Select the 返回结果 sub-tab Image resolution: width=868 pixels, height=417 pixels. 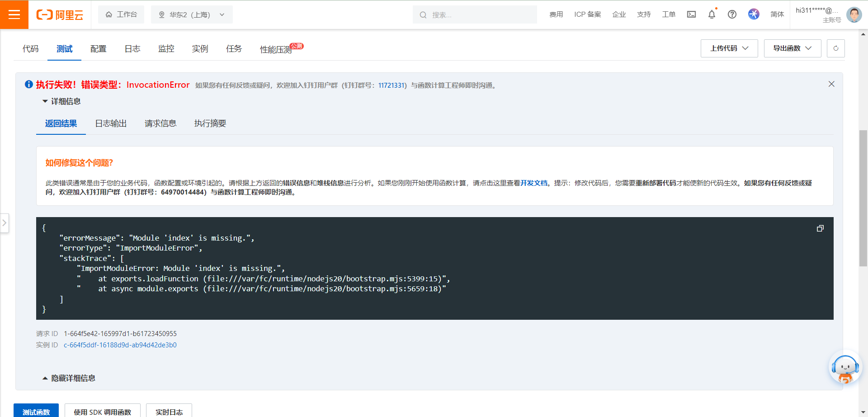pyautogui.click(x=61, y=123)
